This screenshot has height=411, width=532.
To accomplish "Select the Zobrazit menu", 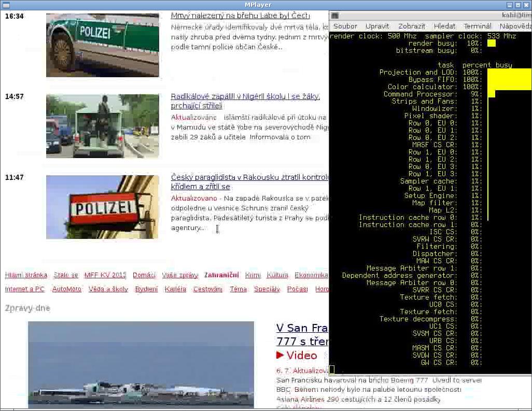I will pos(412,26).
